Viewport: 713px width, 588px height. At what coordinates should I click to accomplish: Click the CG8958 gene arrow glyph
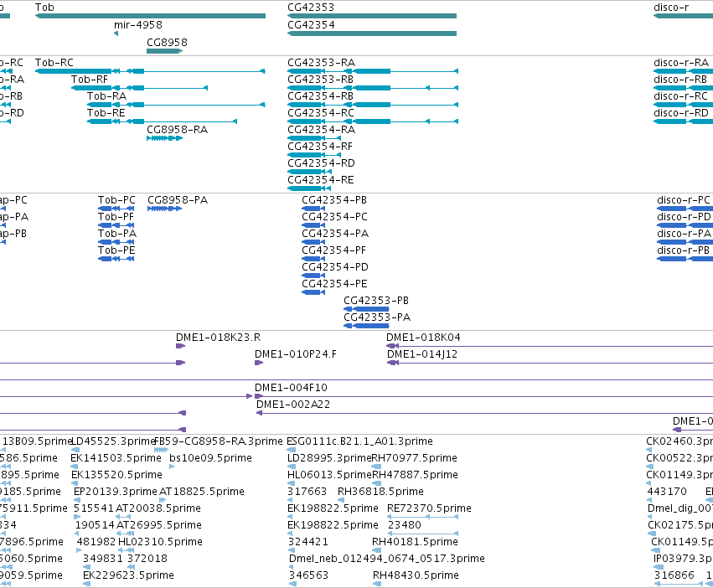(x=164, y=51)
